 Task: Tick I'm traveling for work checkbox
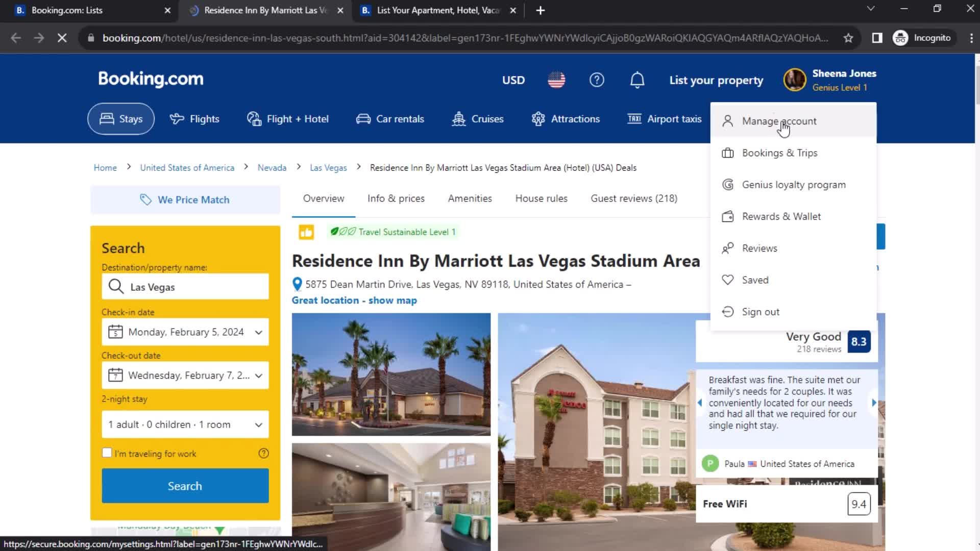(107, 453)
